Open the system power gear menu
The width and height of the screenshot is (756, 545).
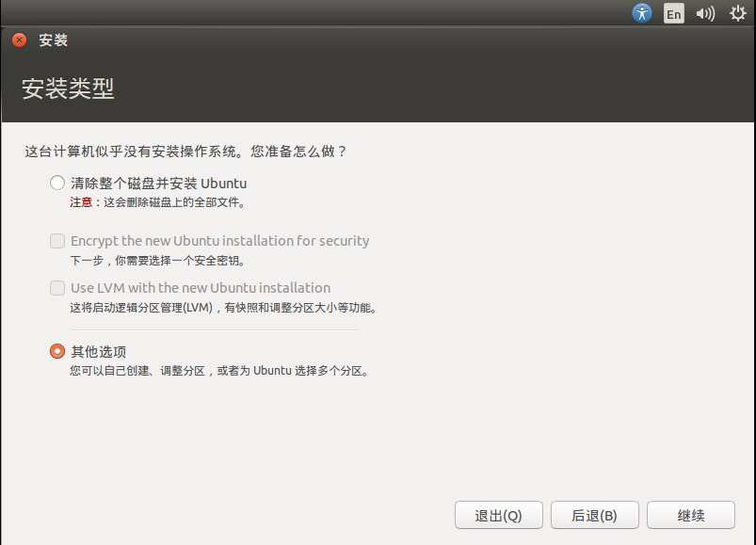(x=738, y=13)
